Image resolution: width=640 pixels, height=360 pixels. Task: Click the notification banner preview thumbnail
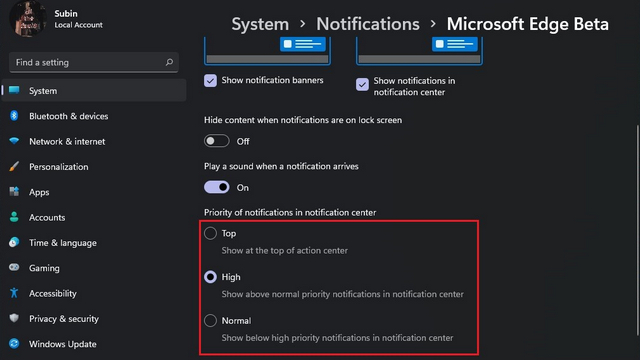point(267,51)
